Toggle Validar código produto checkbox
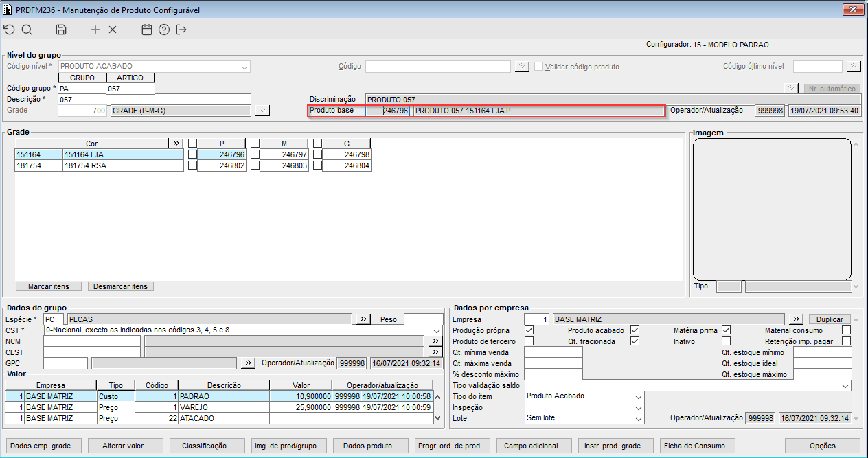The width and height of the screenshot is (868, 458). (539, 67)
